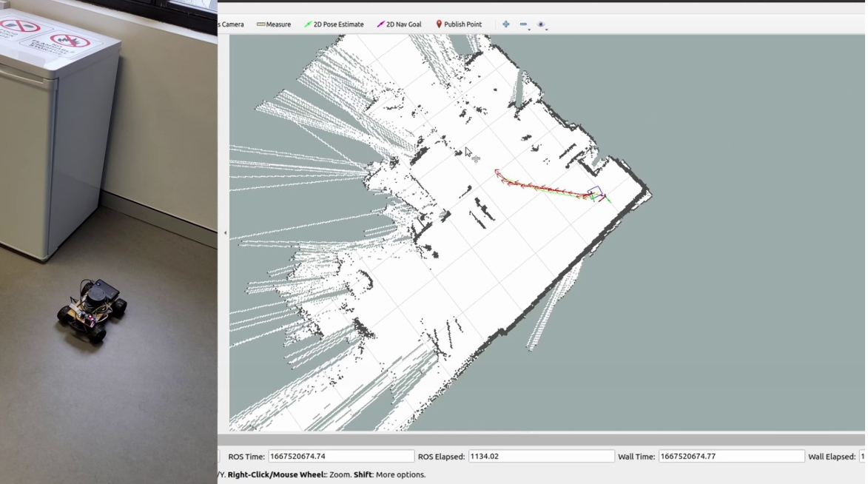Click the ROS Elapsed value field
Image resolution: width=868 pixels, height=484 pixels.
tap(540, 457)
